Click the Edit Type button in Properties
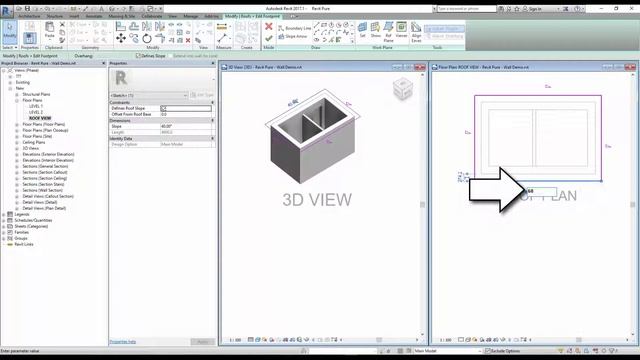 click(202, 95)
